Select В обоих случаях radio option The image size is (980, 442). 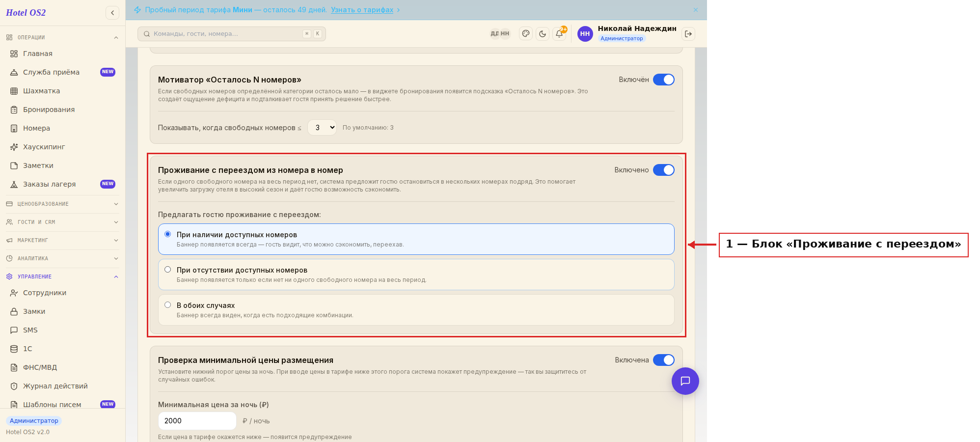click(168, 305)
